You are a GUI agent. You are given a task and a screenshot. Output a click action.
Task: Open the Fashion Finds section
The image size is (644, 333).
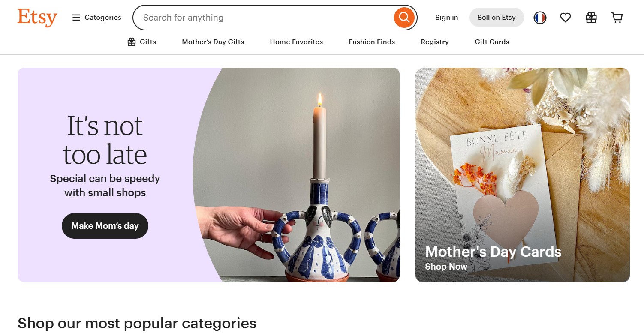click(371, 42)
